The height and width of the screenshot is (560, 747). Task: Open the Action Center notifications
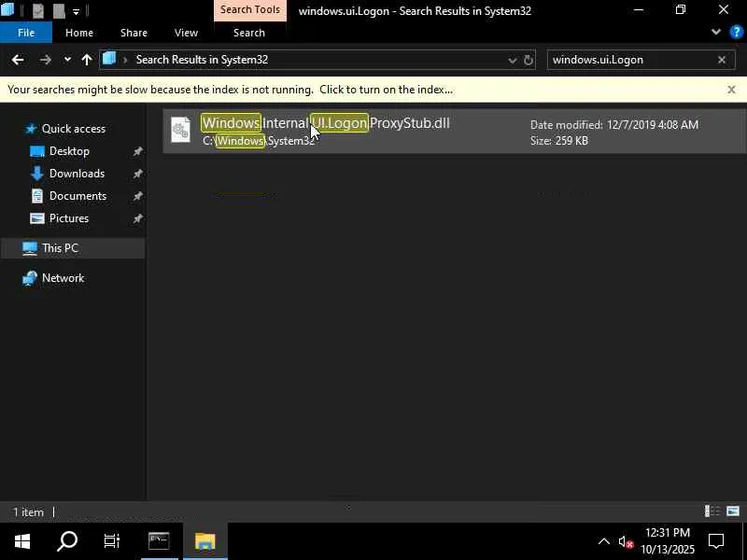click(716, 541)
